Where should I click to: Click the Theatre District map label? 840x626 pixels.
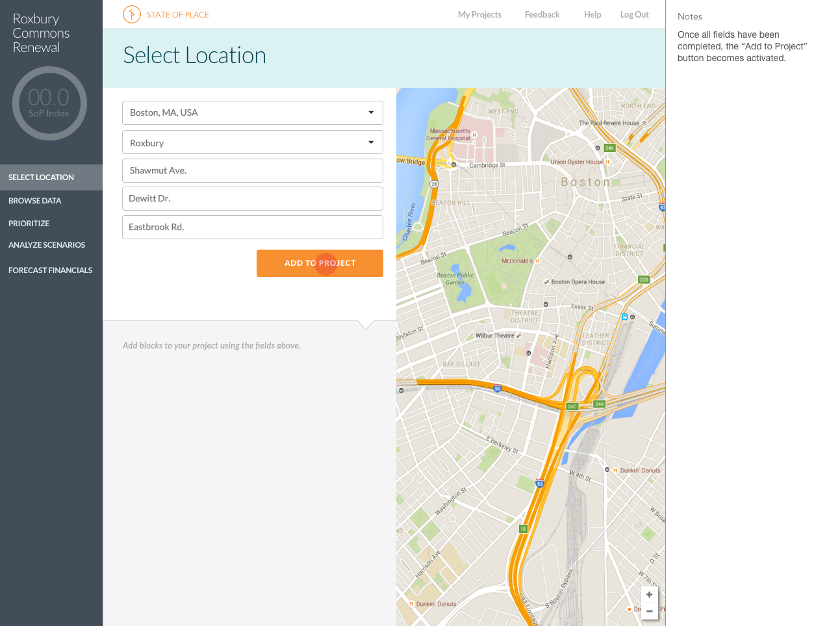pos(524,317)
